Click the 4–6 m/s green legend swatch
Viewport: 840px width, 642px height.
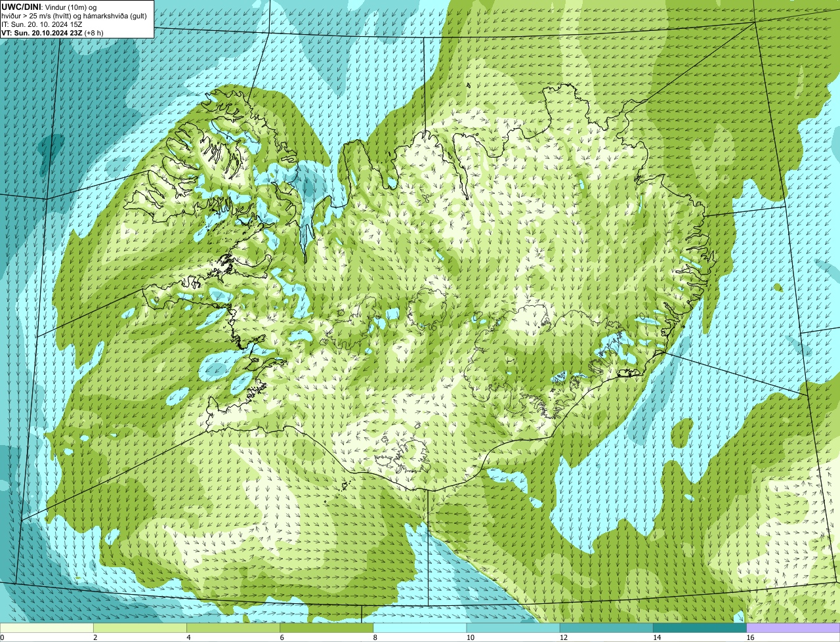234,628
